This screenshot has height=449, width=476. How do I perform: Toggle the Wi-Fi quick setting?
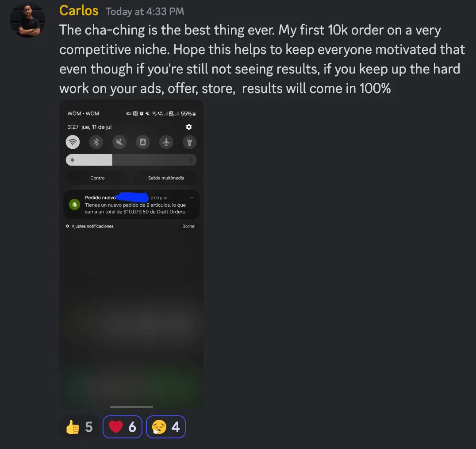[x=73, y=142]
